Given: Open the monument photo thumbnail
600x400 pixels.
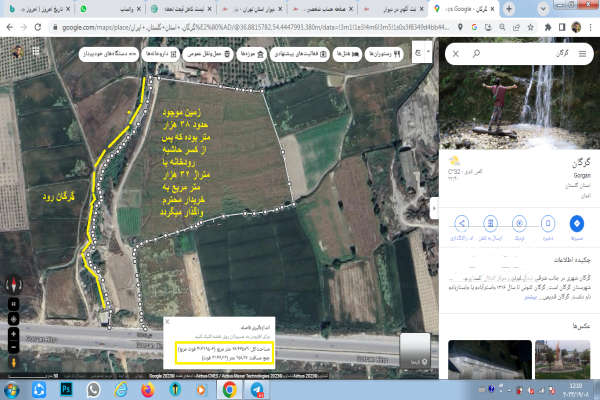Looking at the screenshot, I should [x=562, y=359].
